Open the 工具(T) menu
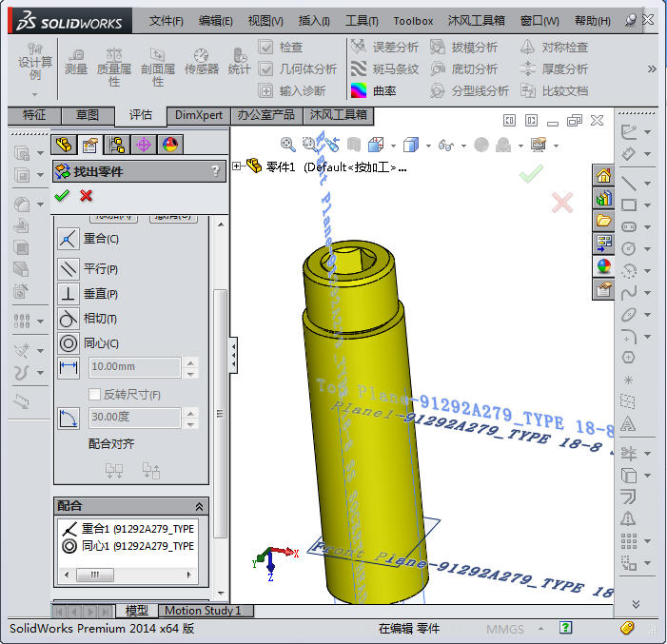Image resolution: width=667 pixels, height=644 pixels. [362, 20]
